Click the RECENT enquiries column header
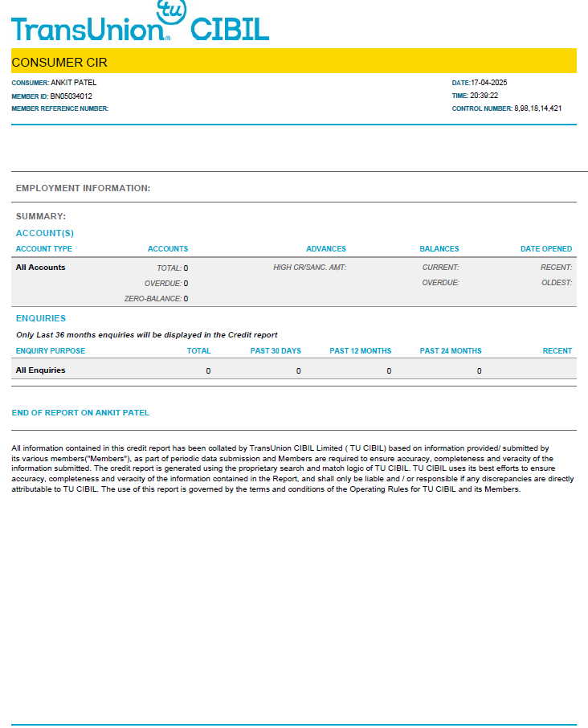Viewport: 588px width, 728px height. coord(557,351)
